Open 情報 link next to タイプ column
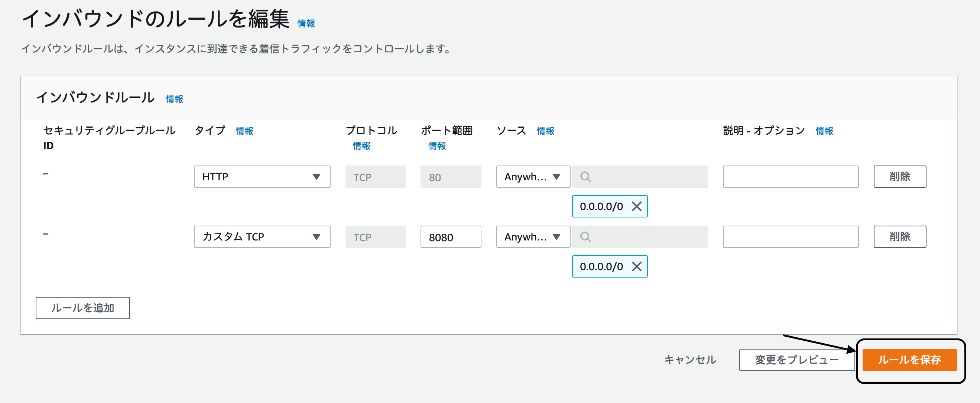Screen dimensions: 980x403 coord(244,131)
